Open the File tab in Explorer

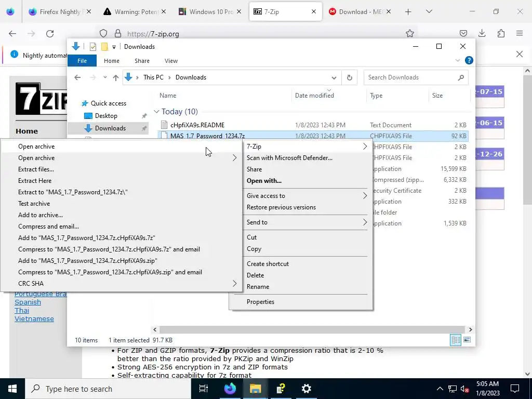point(82,61)
